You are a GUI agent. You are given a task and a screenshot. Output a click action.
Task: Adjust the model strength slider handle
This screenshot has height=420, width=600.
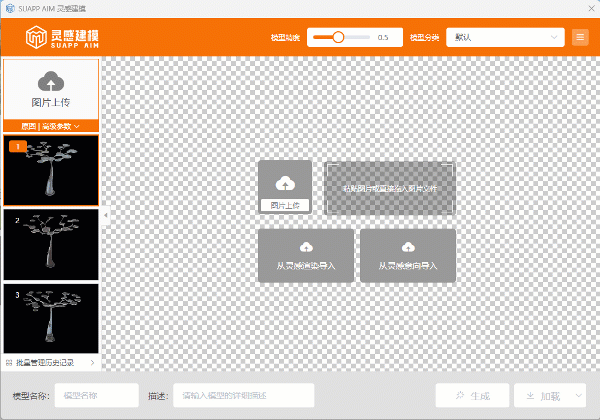click(x=338, y=37)
